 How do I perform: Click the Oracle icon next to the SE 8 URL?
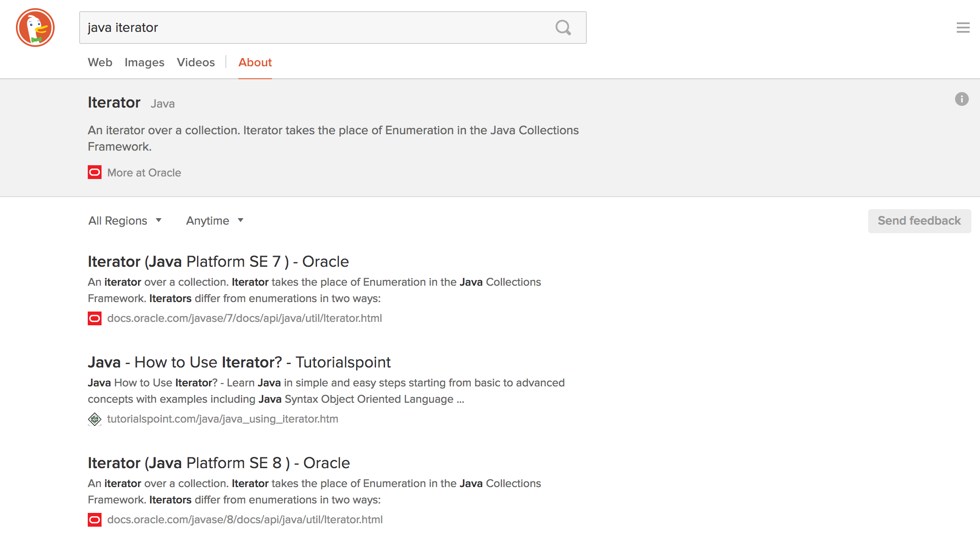click(x=94, y=519)
